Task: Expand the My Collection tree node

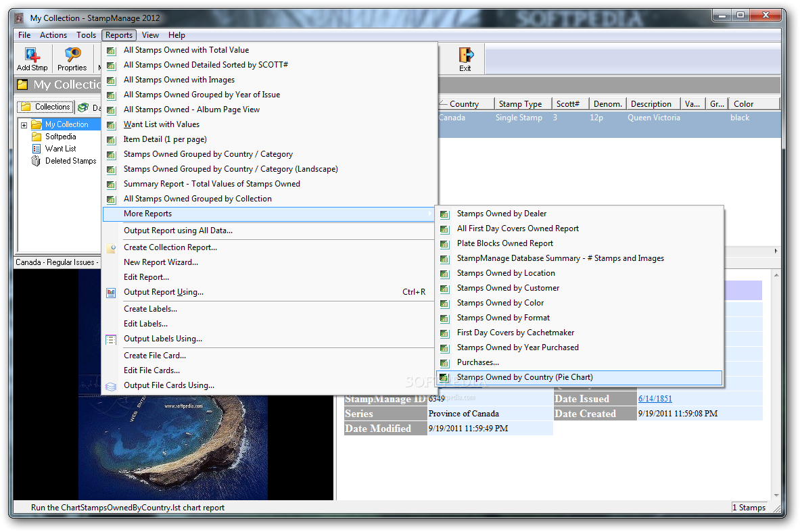Action: pos(24,125)
